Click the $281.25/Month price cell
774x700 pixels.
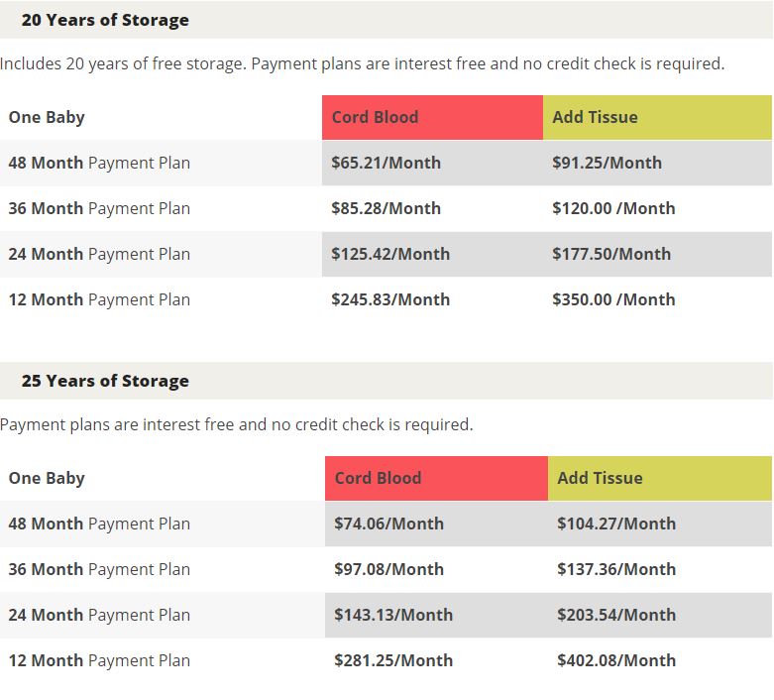click(x=436, y=660)
